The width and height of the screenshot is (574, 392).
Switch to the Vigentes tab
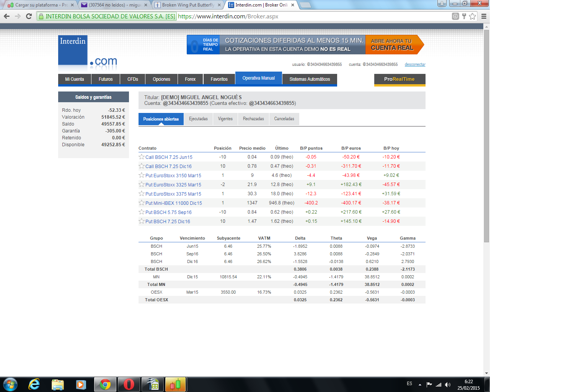tap(225, 119)
